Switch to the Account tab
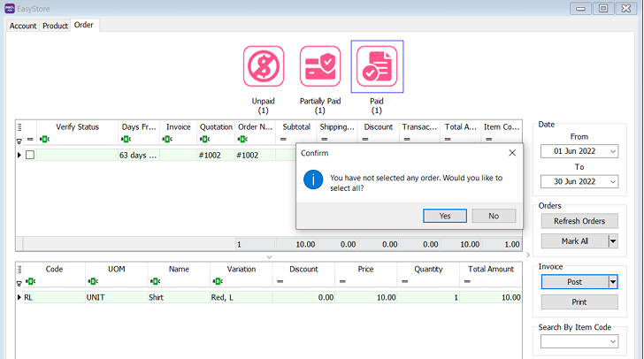This screenshot has width=644, height=359. tap(23, 26)
